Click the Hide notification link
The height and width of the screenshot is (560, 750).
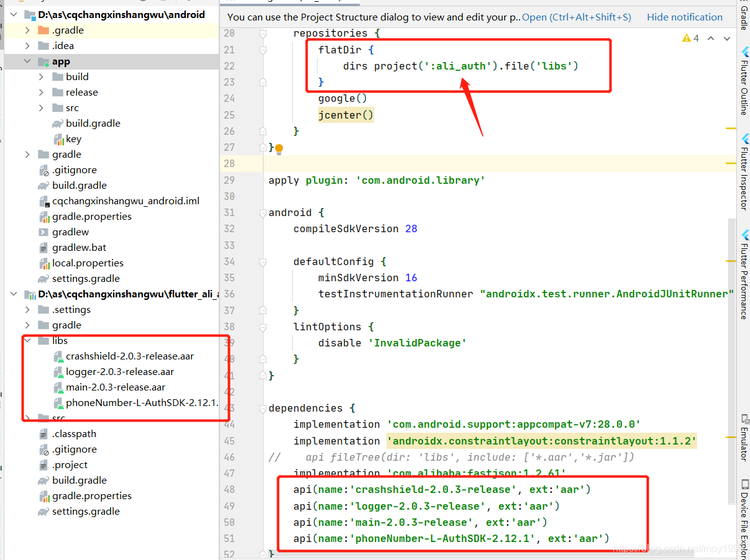(x=685, y=17)
